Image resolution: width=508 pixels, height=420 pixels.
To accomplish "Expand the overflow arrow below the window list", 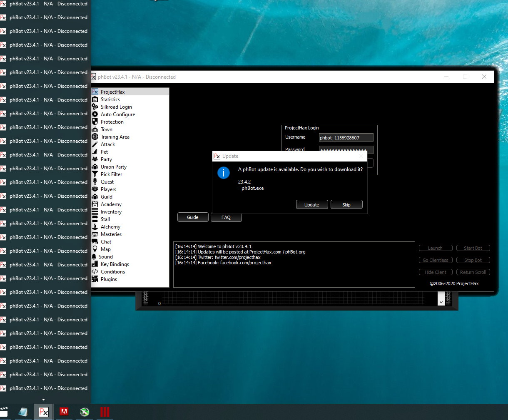I will [x=44, y=400].
